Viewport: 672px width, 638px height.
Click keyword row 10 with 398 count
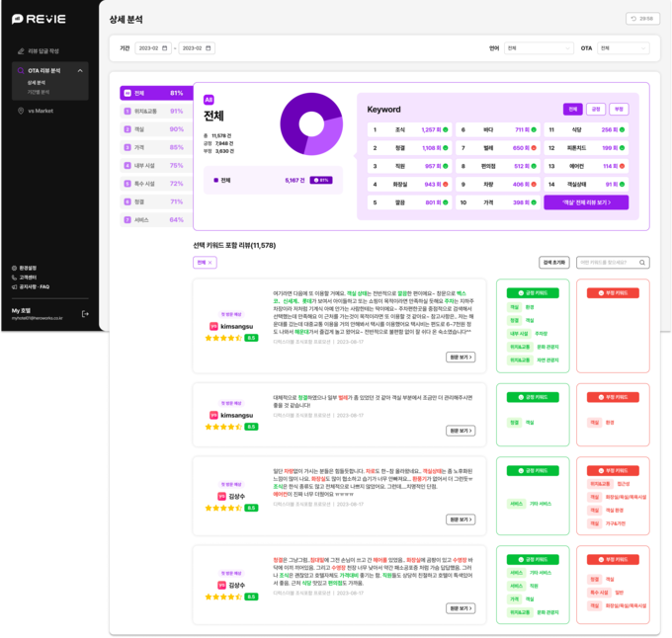tap(497, 202)
